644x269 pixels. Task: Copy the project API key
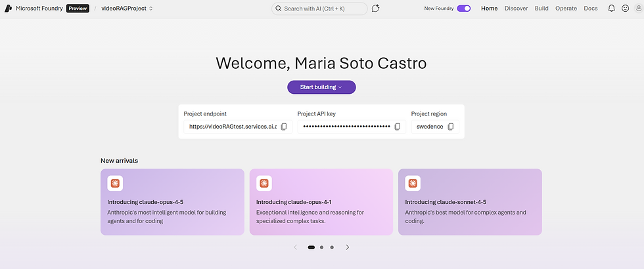point(397,127)
